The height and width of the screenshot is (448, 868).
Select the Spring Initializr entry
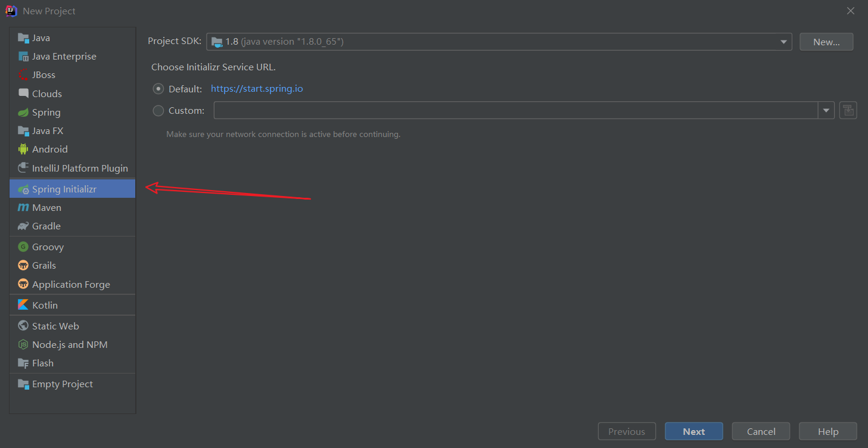pyautogui.click(x=73, y=189)
